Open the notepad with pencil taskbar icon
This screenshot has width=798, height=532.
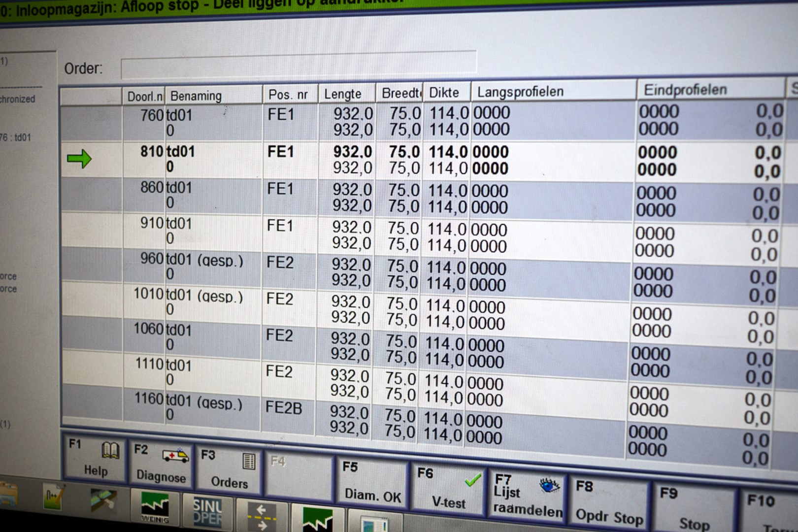(53, 498)
